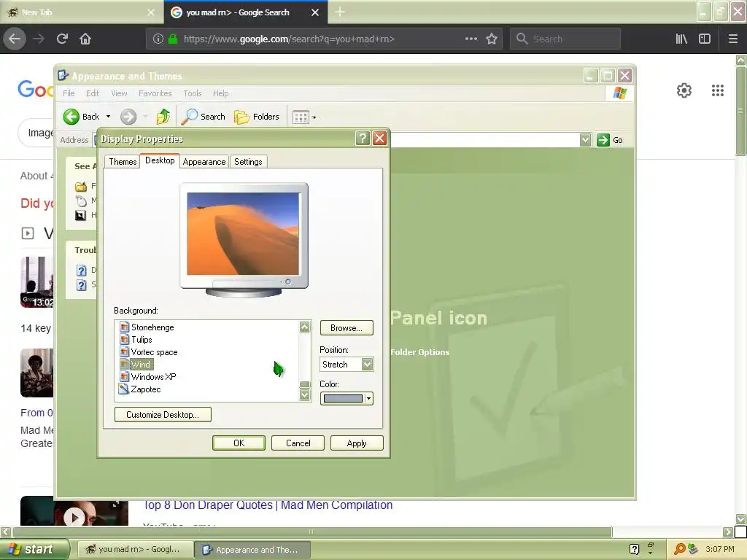Open View menu in explorer window

pos(119,93)
